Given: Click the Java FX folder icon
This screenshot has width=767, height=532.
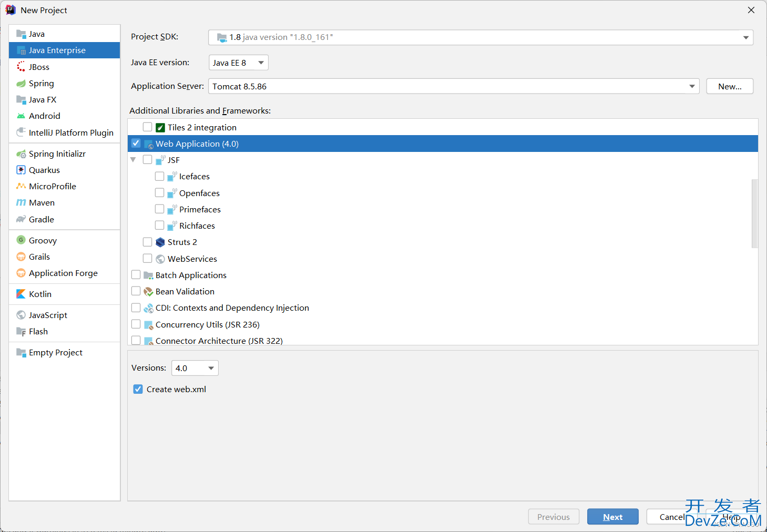Looking at the screenshot, I should (x=21, y=100).
